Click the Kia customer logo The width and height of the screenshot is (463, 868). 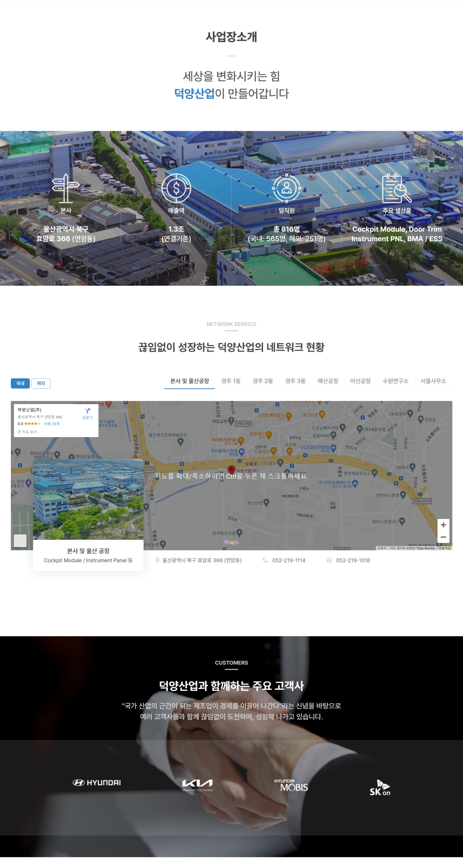197,784
